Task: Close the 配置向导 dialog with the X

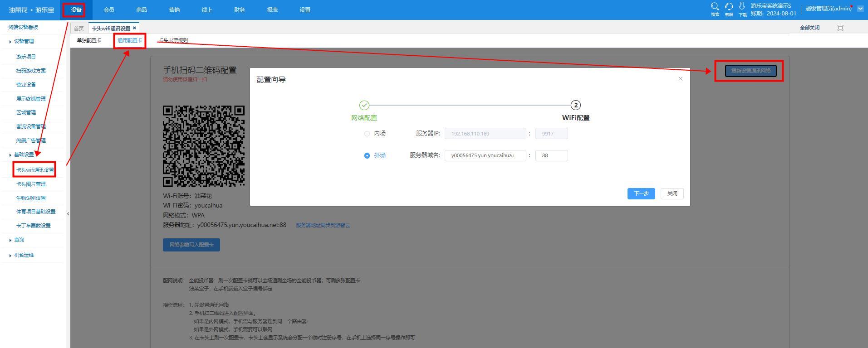Action: click(680, 79)
